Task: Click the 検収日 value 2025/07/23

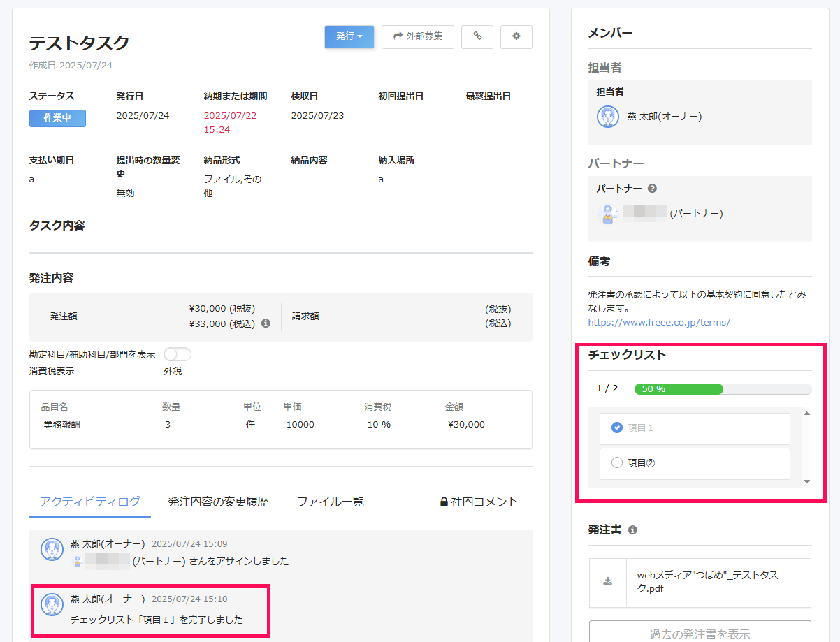Action: click(317, 116)
